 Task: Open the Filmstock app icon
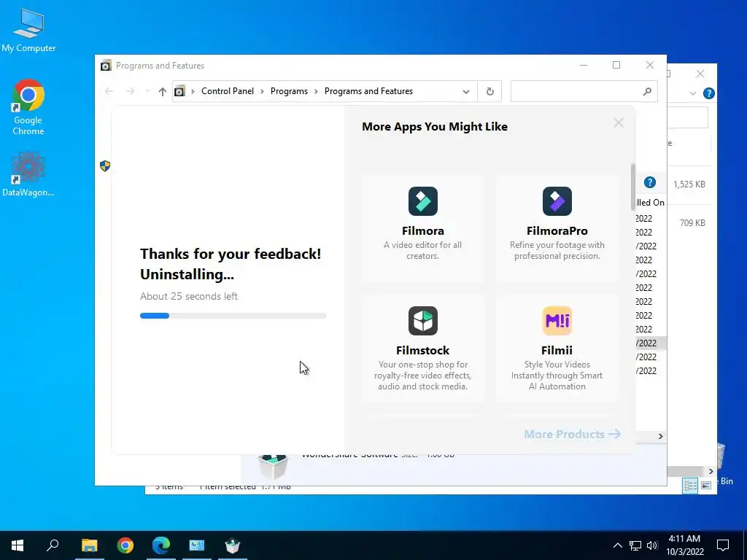point(422,321)
